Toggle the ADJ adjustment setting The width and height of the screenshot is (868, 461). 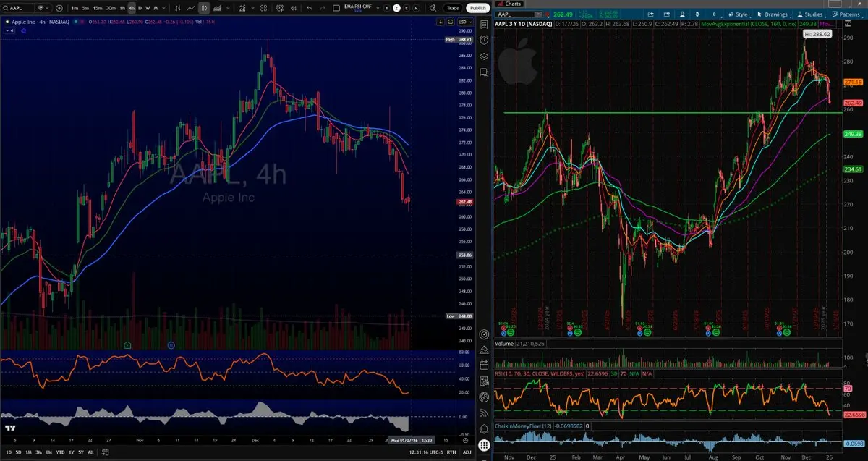467,452
